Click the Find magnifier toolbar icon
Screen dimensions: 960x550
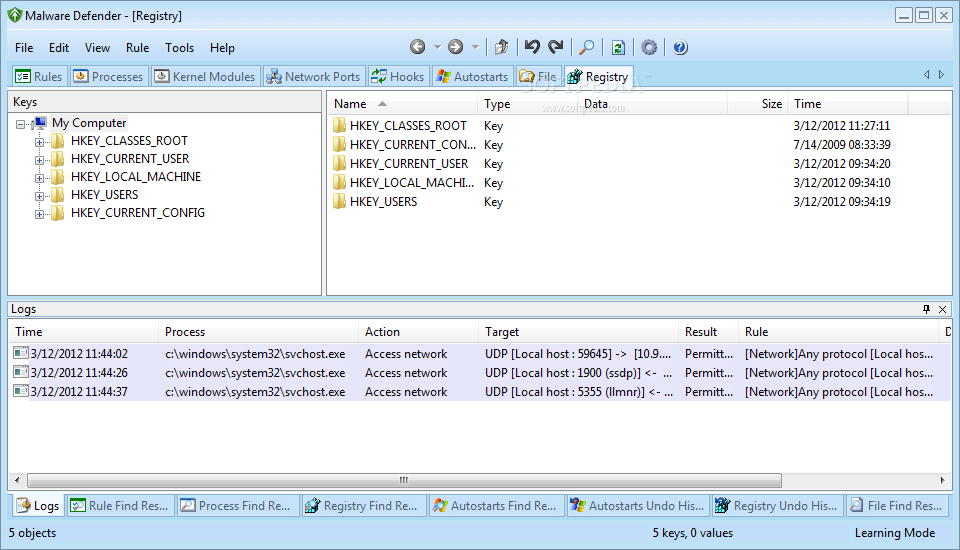[587, 47]
